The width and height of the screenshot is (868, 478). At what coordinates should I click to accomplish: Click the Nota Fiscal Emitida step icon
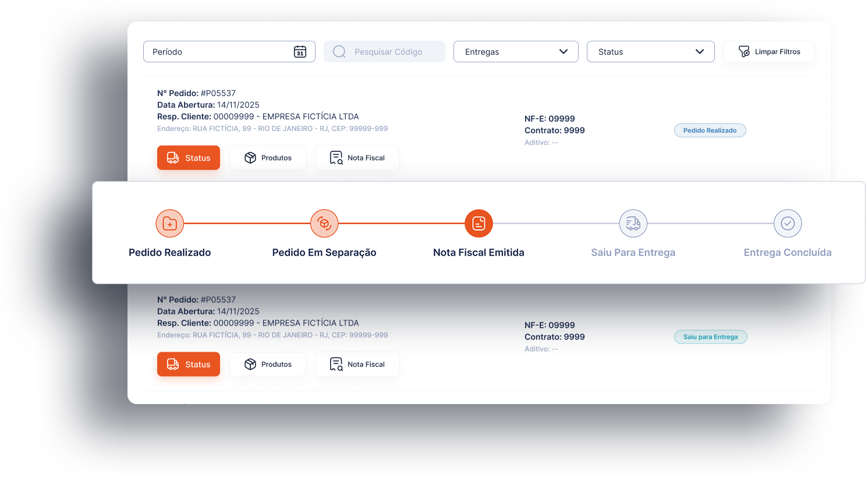point(479,224)
